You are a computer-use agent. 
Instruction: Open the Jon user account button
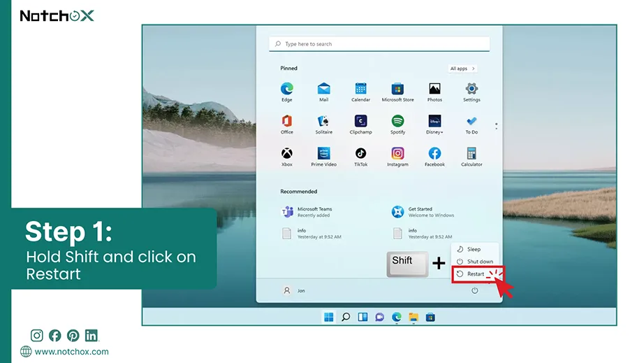click(294, 291)
